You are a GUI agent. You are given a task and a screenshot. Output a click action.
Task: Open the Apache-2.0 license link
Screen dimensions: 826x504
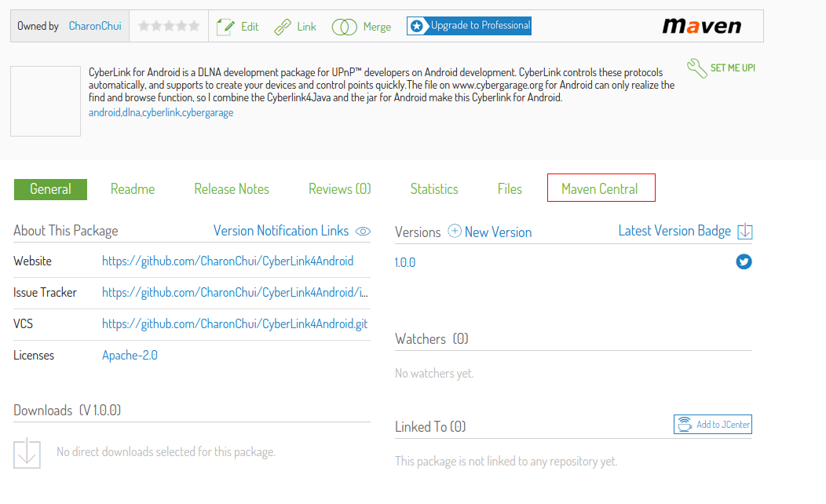130,356
